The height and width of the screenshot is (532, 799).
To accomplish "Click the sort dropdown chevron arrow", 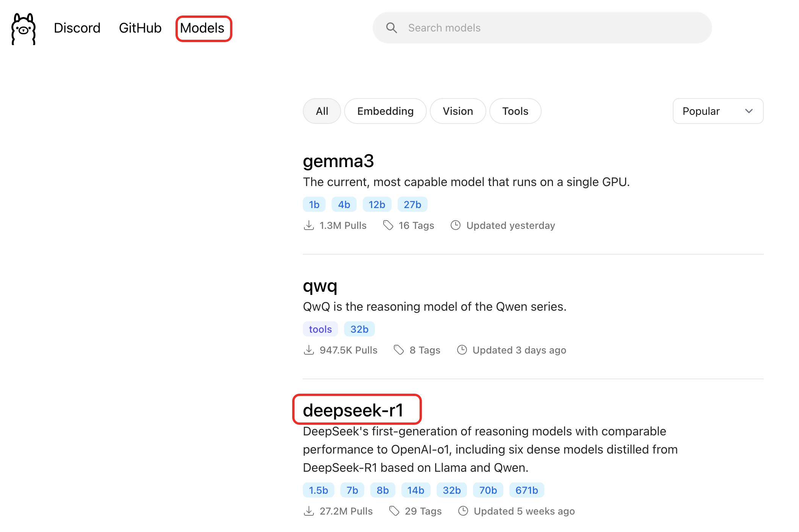I will pyautogui.click(x=749, y=111).
